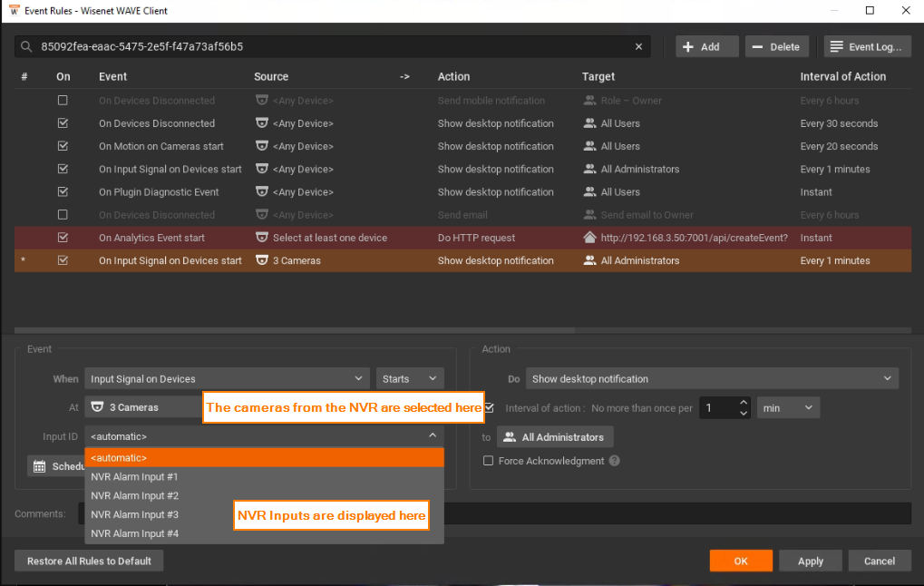Click the Cancel button
Viewport: 924px width, 586px height.
point(880,561)
